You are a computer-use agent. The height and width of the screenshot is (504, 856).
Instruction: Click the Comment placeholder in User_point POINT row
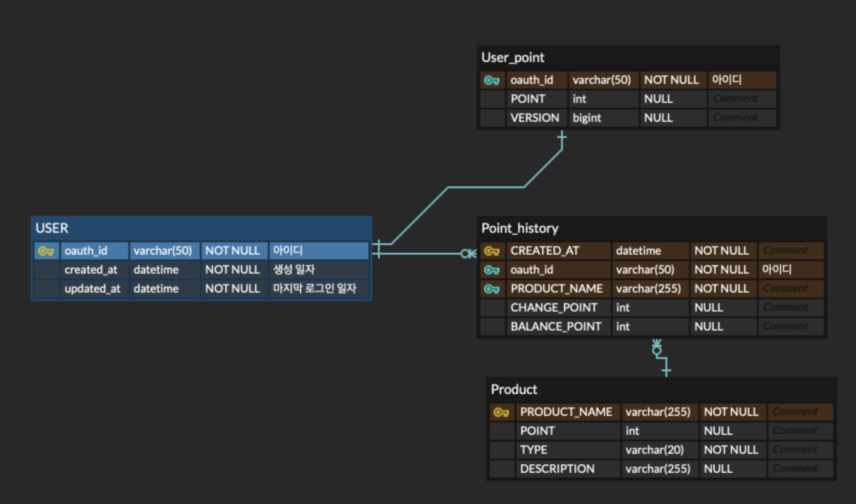pos(735,99)
